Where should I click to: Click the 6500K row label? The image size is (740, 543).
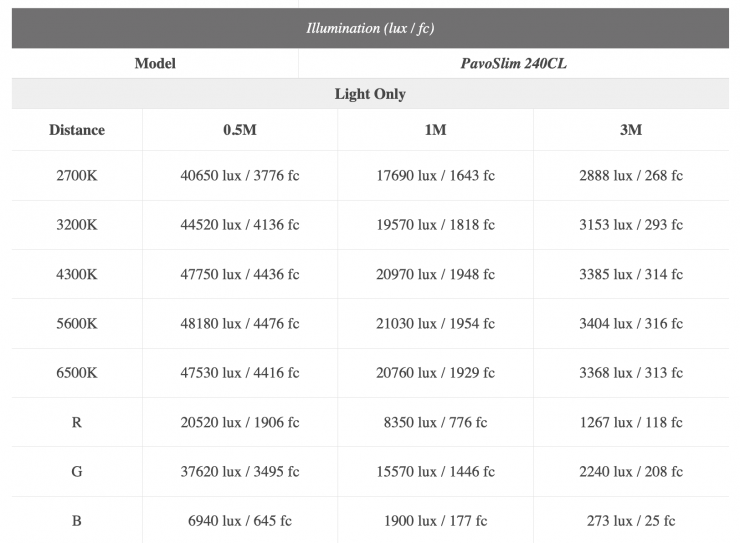click(x=77, y=373)
